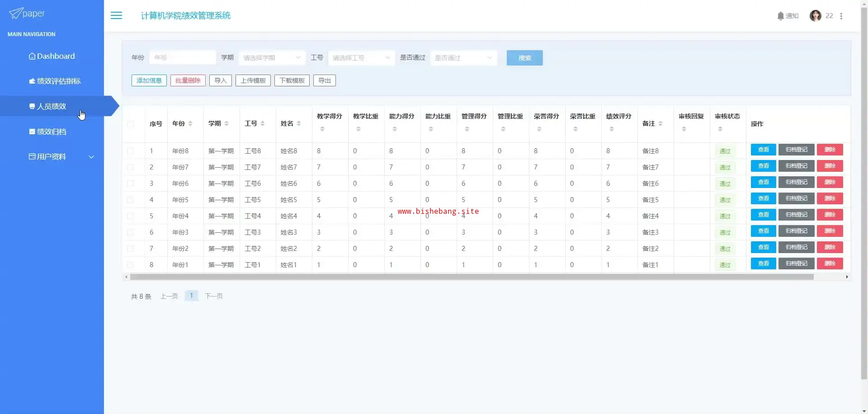The width and height of the screenshot is (868, 414).
Task: Click the user avatar picture
Action: pos(815,16)
